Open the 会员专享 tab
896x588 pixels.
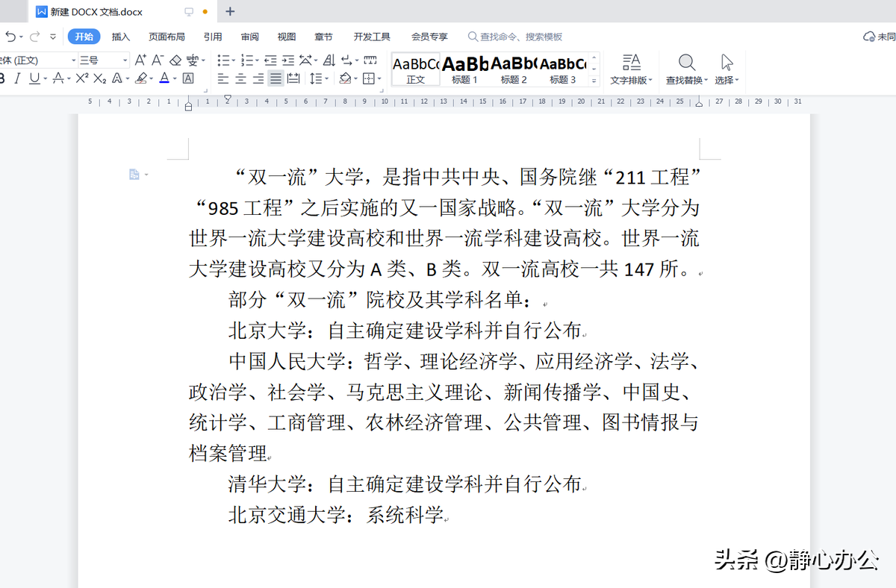click(429, 37)
